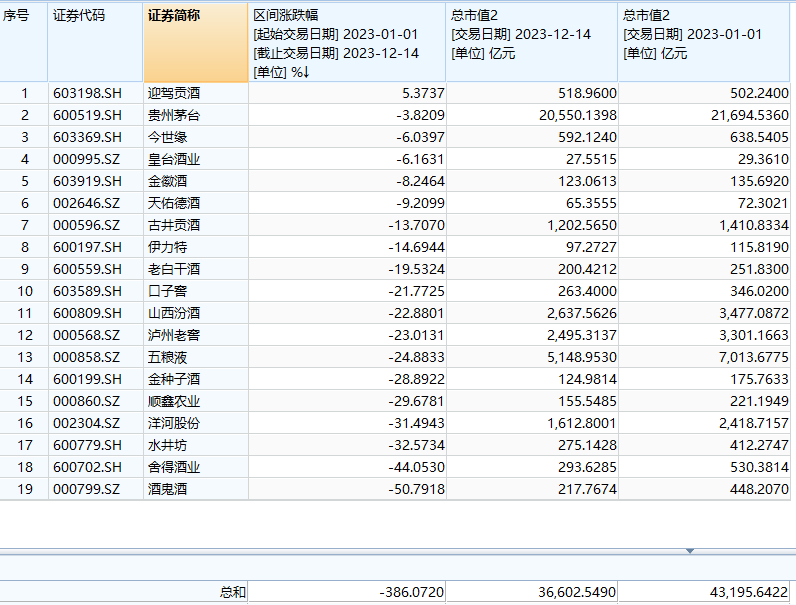Select row number 19
This screenshot has width=796, height=605.
[x=24, y=489]
